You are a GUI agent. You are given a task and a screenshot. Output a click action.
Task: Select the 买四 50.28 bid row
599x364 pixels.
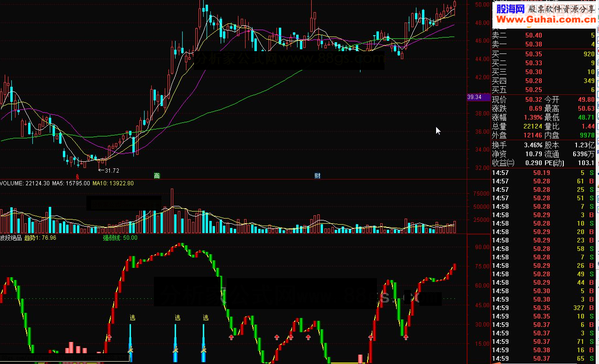(543, 81)
